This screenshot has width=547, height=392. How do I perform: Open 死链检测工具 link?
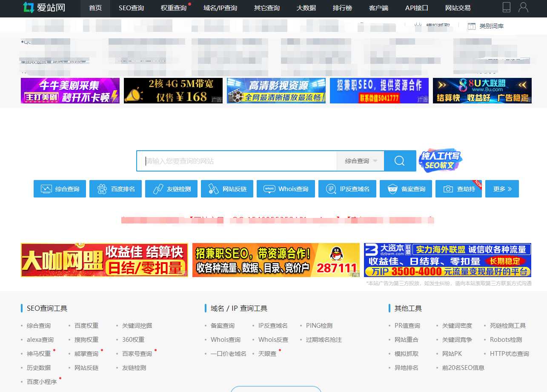[508, 326]
